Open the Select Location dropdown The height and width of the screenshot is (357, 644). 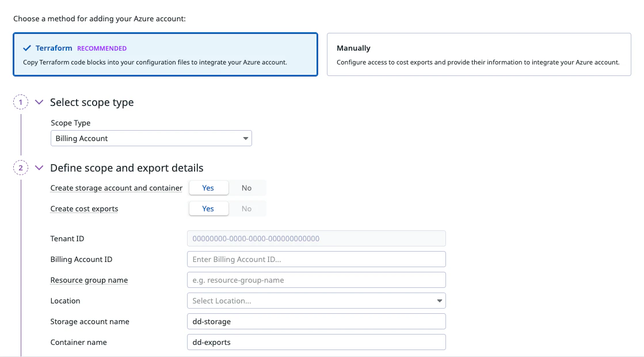coord(316,301)
